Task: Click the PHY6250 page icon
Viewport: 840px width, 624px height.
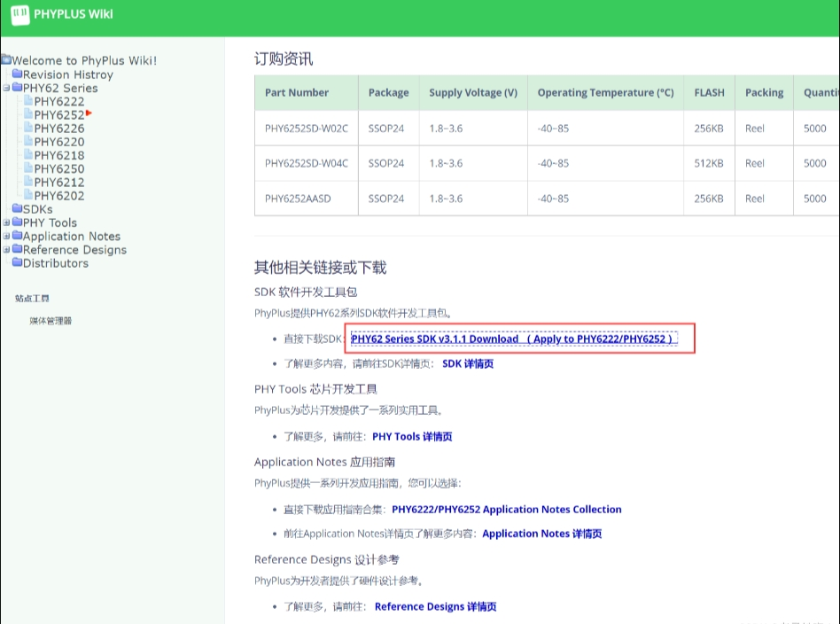Action: (x=29, y=168)
